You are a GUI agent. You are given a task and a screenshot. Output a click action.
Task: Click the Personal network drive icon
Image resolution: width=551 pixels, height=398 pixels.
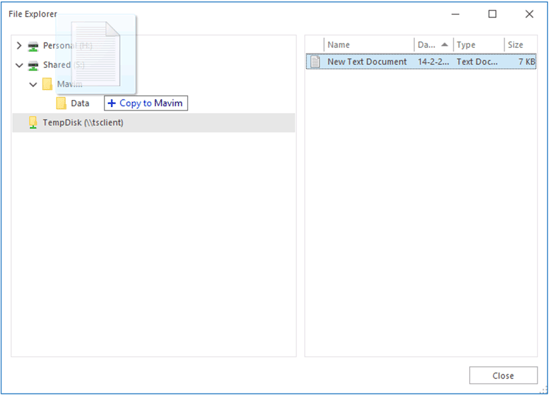coord(33,46)
